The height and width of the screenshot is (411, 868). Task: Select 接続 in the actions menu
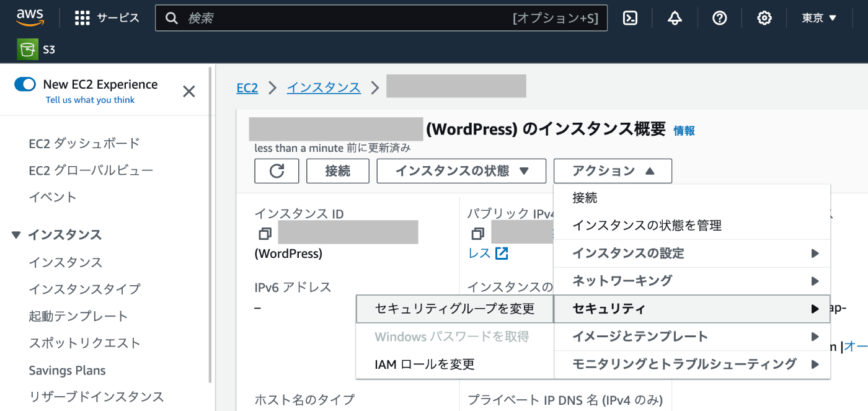coord(692,198)
